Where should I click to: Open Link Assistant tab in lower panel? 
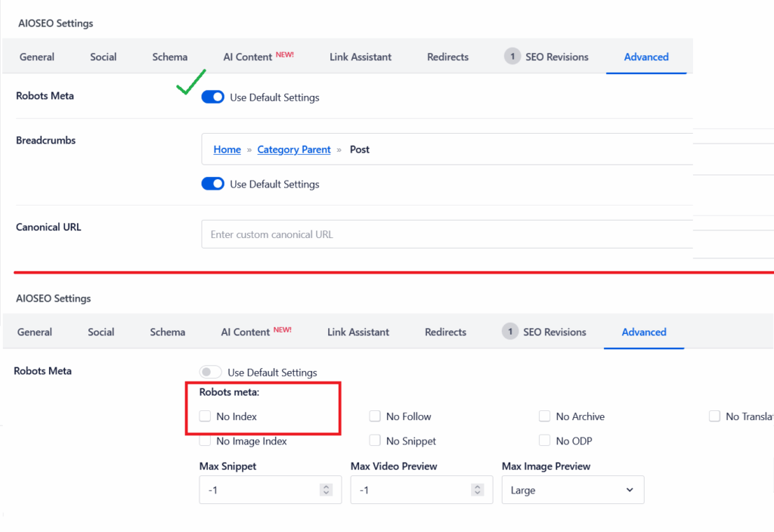click(358, 332)
